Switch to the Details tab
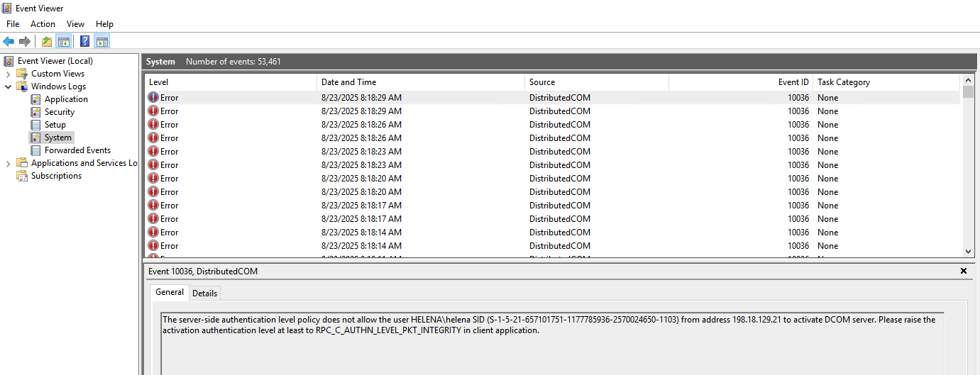 [205, 293]
